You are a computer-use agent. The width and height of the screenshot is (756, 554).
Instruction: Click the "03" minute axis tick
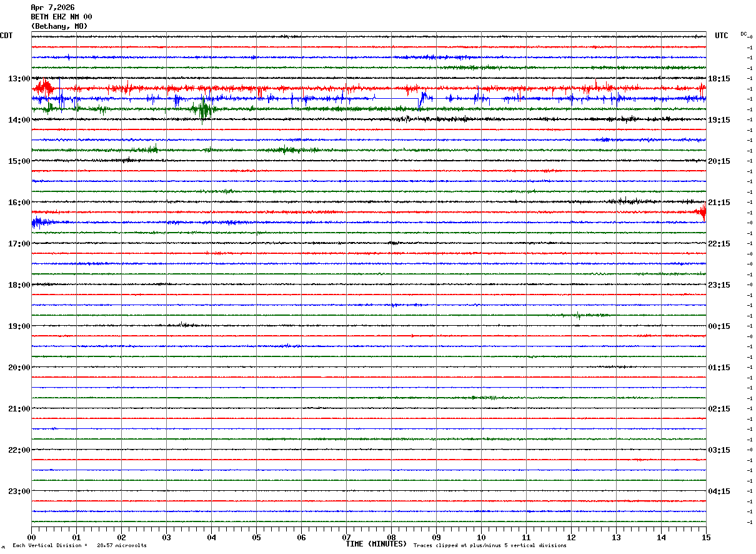166,537
